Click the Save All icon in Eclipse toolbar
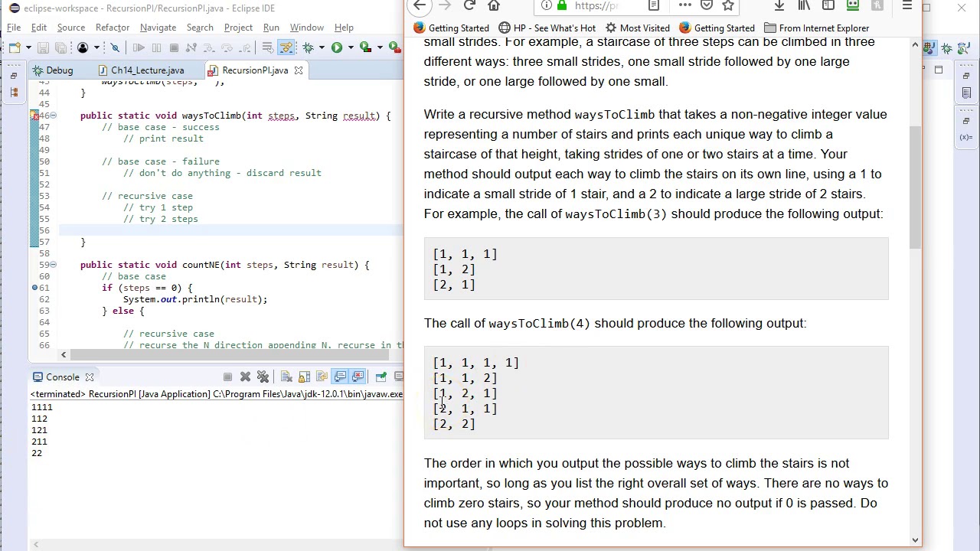 60,47
